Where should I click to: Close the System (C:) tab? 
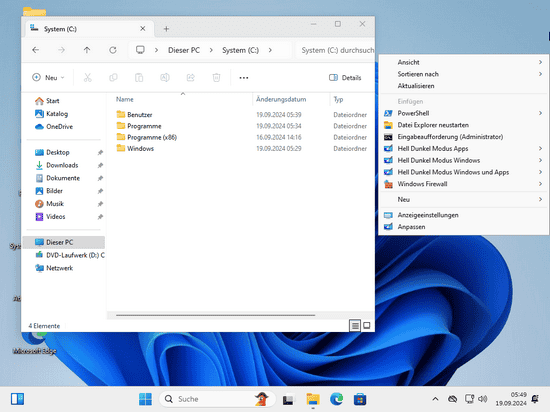pyautogui.click(x=143, y=29)
